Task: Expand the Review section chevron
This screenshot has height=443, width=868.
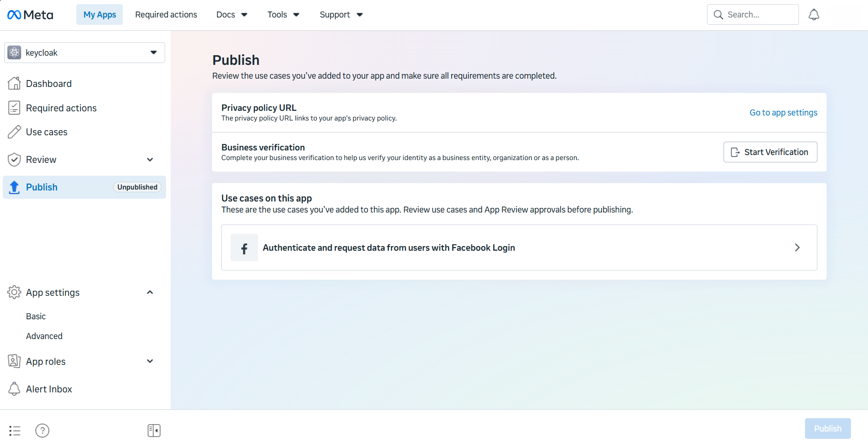Action: tap(150, 160)
